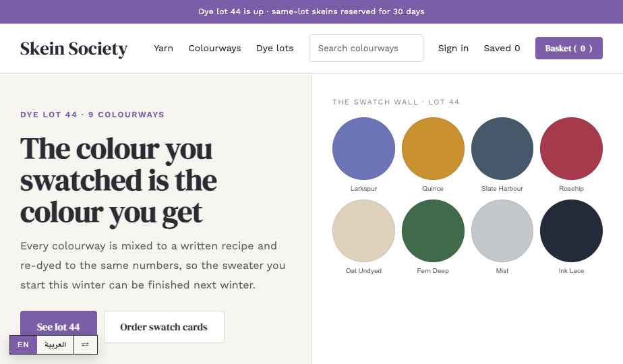Pick the Oat Undyed beige swatch
This screenshot has width=623, height=364.
coord(363,231)
